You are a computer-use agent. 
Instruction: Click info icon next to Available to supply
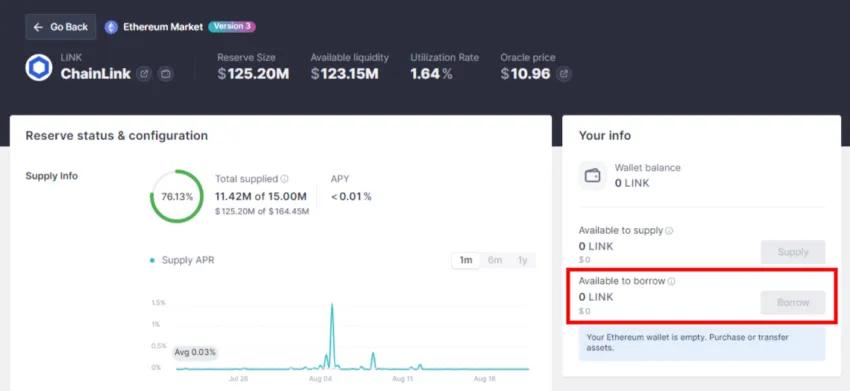pyautogui.click(x=669, y=230)
